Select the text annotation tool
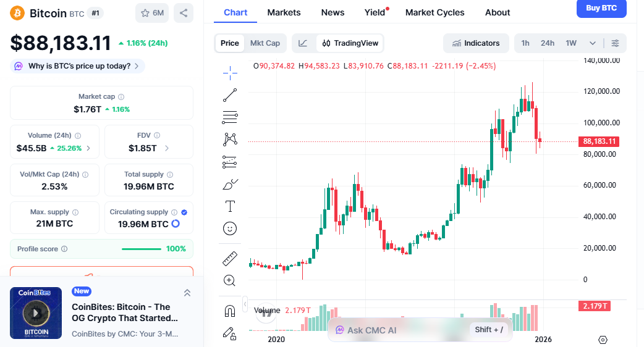The image size is (644, 347). [x=230, y=206]
